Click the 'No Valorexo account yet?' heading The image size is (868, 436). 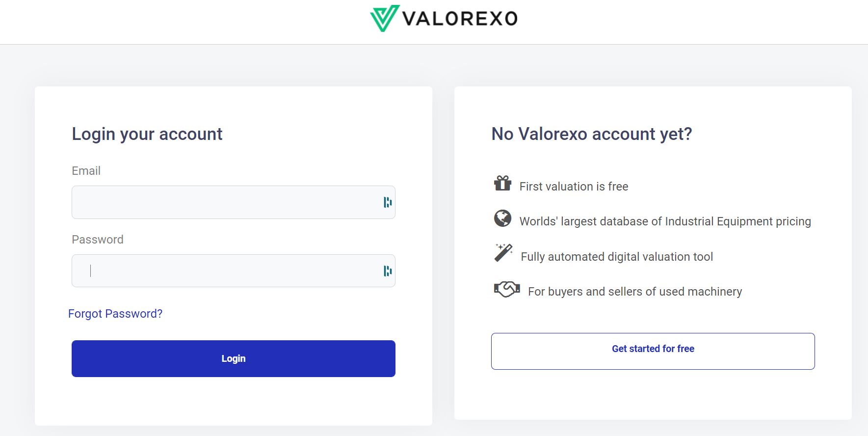[x=591, y=134]
